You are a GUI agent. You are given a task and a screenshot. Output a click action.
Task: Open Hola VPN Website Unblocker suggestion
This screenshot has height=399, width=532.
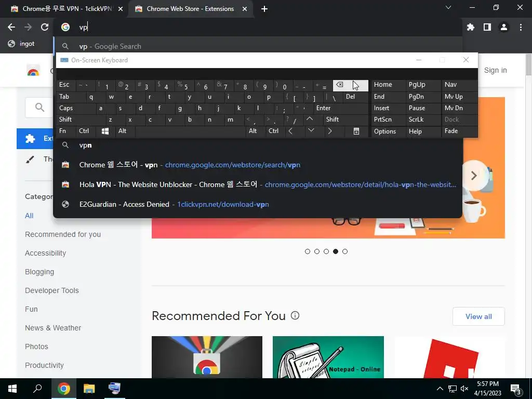point(258,184)
